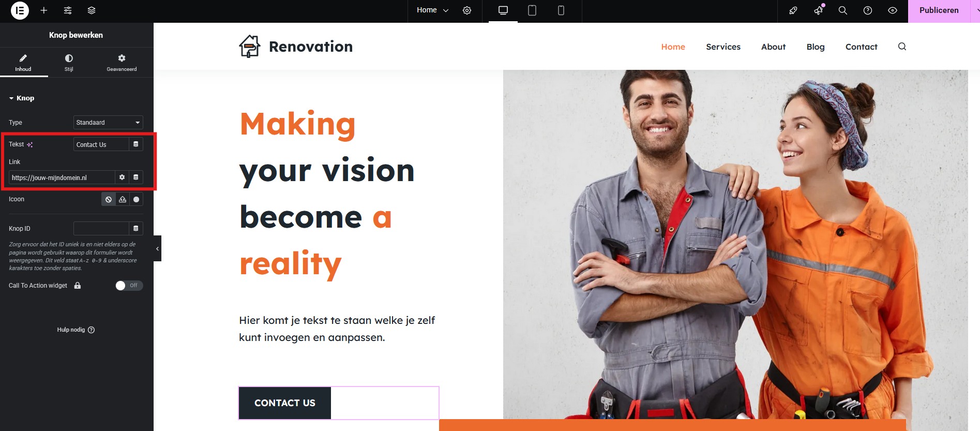Image resolution: width=980 pixels, height=431 pixels.
Task: Open site settings sliders icon
Action: 68,10
